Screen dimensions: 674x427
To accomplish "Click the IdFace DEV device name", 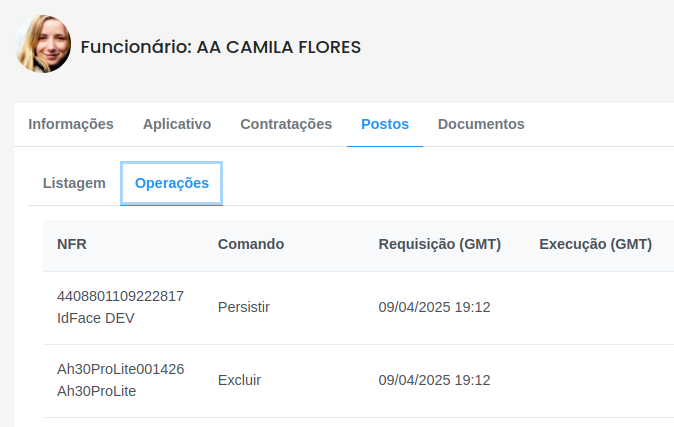I will coord(96,318).
